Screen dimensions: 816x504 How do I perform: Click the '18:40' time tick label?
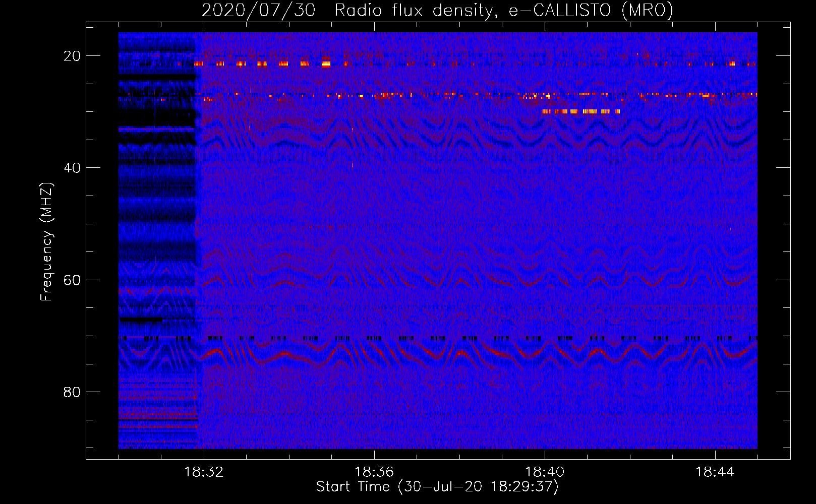(545, 472)
